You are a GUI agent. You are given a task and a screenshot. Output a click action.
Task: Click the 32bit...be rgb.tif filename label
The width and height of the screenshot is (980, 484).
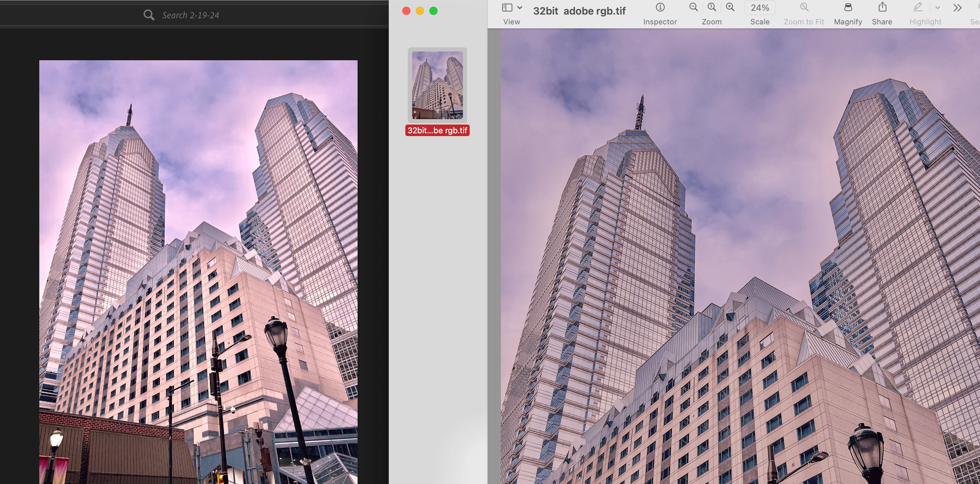(x=437, y=130)
